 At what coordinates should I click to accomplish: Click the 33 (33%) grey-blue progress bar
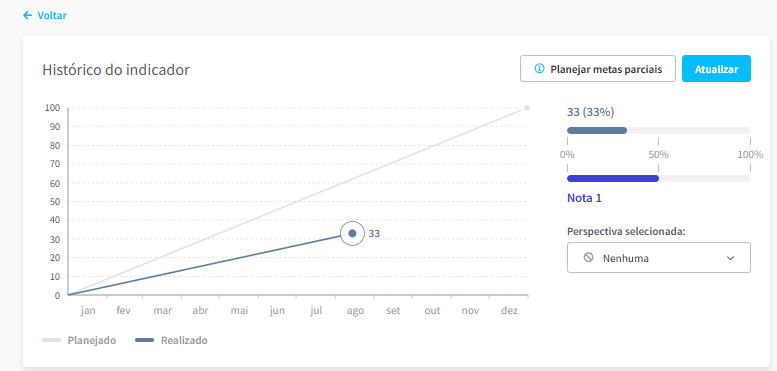[659, 131]
